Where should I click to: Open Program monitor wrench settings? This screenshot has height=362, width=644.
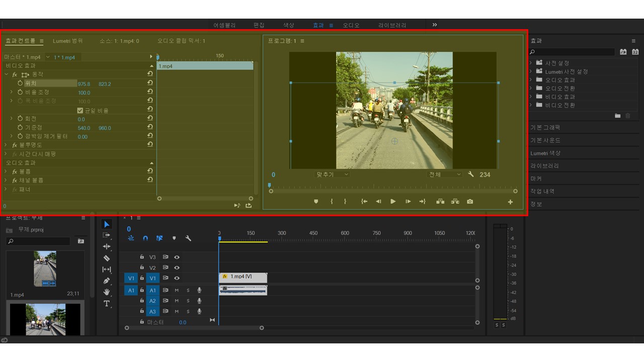[471, 174]
